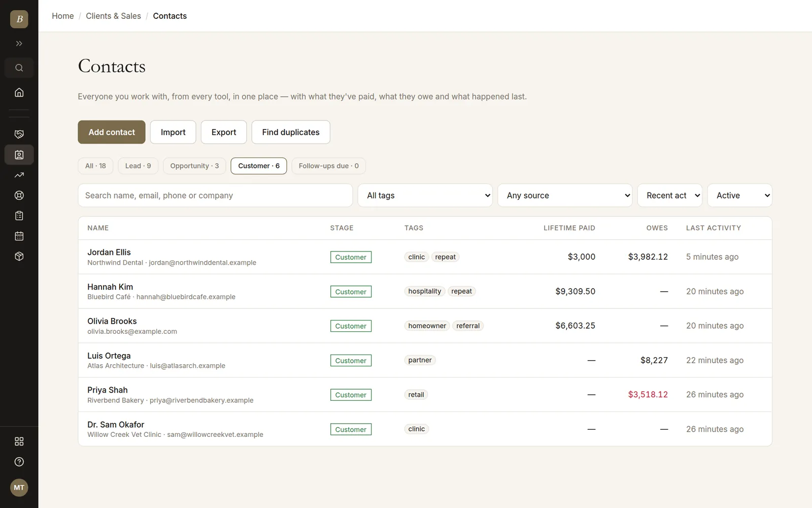Click the hospitality tag on Hannah Kim
Screen dimensions: 812x508
click(x=425, y=292)
